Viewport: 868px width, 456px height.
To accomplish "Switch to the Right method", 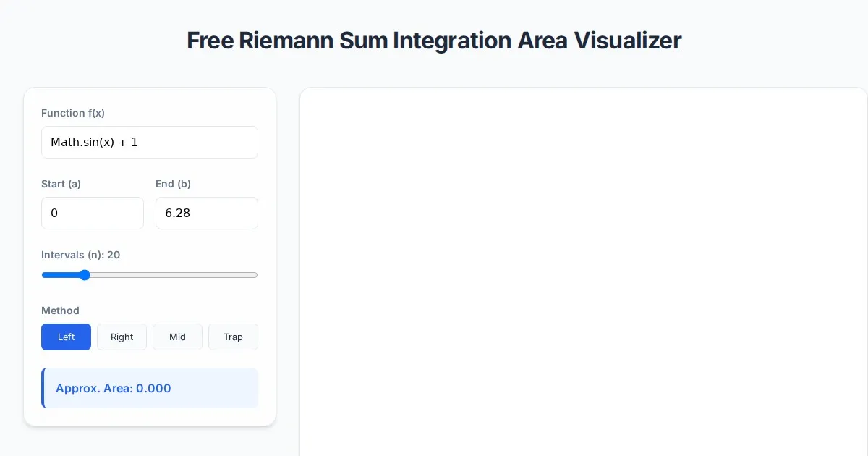I will (122, 337).
